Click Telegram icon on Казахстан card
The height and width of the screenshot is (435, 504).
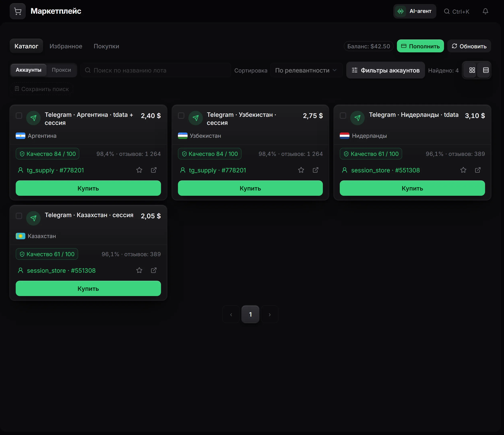click(x=33, y=218)
